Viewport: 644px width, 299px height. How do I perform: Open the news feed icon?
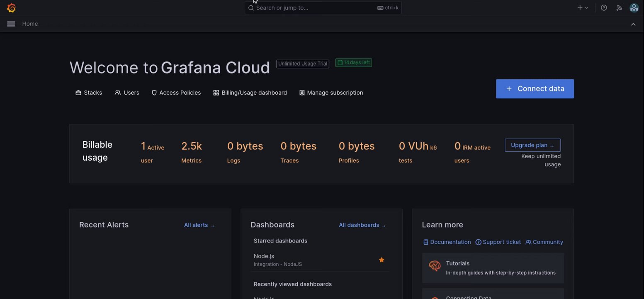pos(619,8)
